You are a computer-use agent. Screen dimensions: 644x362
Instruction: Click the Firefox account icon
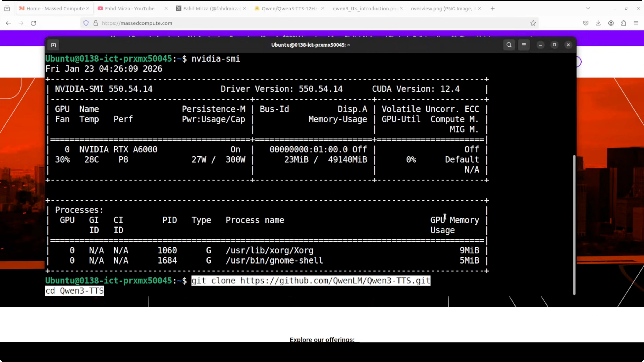pos(611,23)
